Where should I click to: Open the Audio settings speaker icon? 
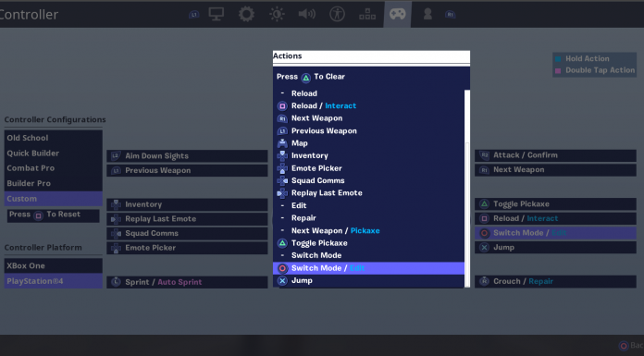(307, 14)
